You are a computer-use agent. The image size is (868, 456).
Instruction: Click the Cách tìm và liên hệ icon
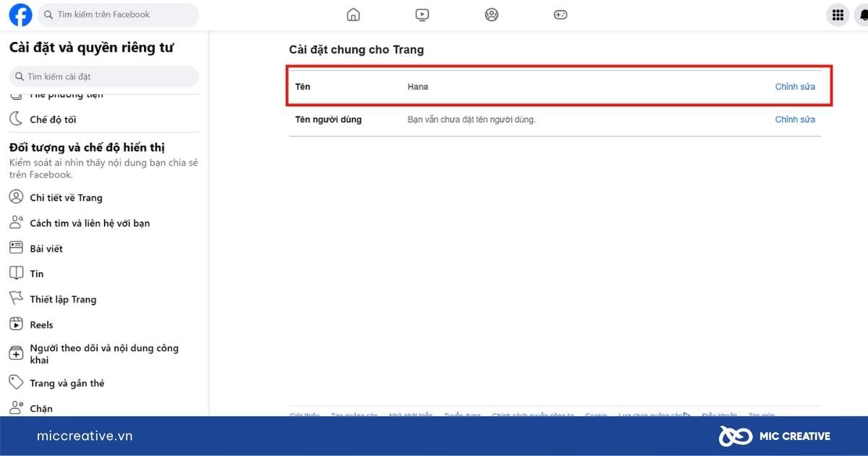tap(16, 222)
